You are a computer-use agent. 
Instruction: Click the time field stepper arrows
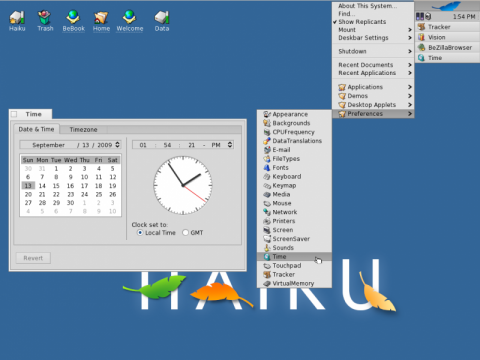click(x=230, y=145)
